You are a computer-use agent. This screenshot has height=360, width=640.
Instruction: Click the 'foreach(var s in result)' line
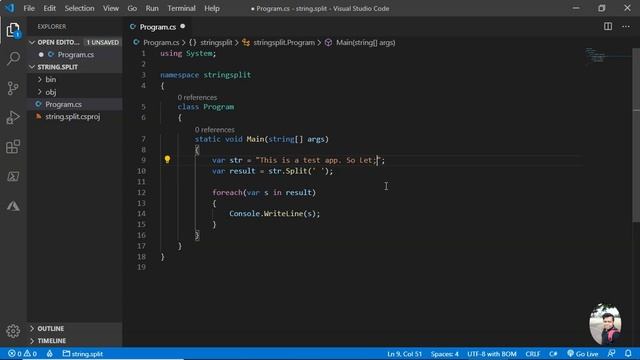[264, 192]
